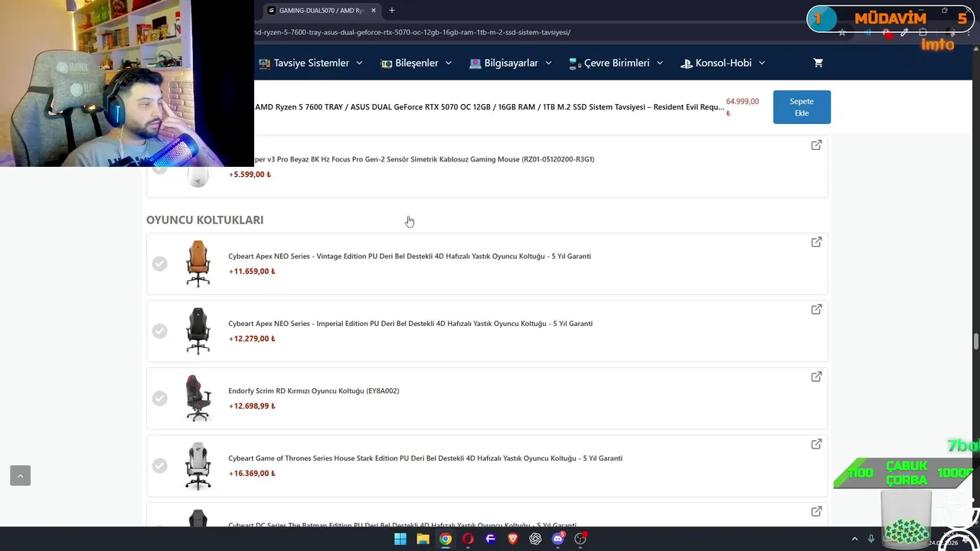Open ChatGPT app from the taskbar
Image resolution: width=980 pixels, height=551 pixels.
tap(535, 539)
